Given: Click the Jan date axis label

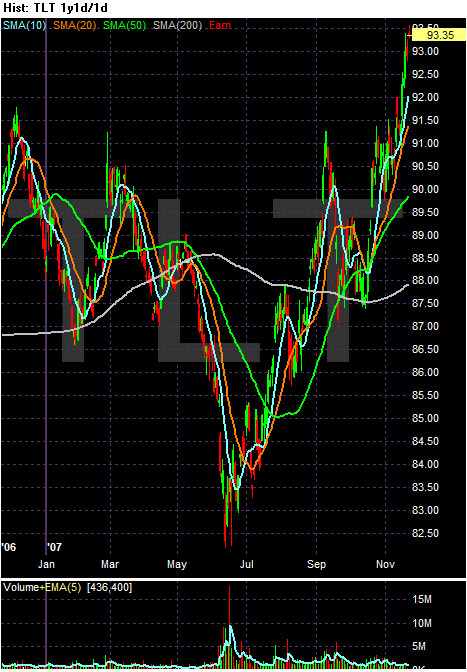Looking at the screenshot, I should tap(46, 564).
